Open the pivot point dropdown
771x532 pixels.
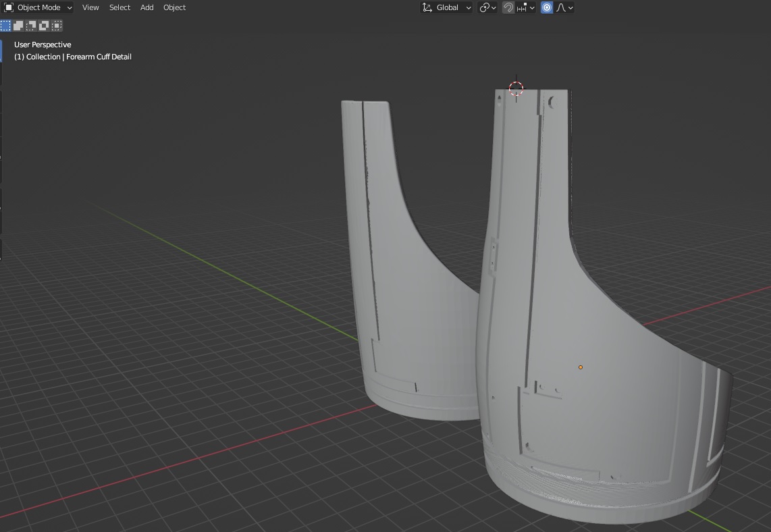pos(487,7)
